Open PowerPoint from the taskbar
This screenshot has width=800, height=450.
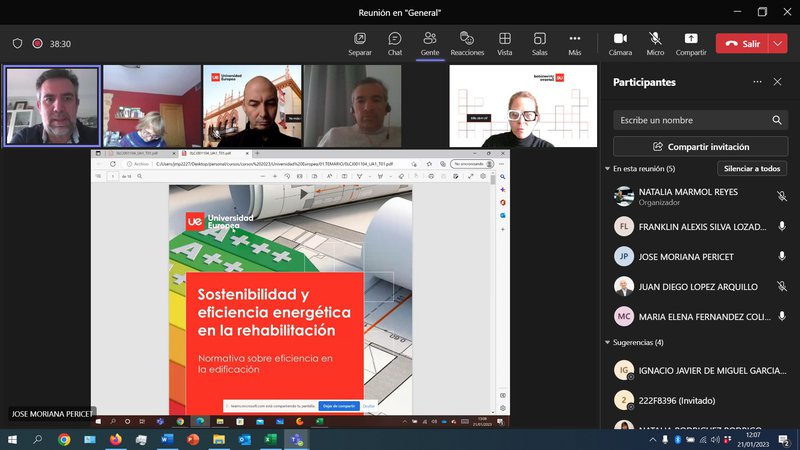(193, 439)
